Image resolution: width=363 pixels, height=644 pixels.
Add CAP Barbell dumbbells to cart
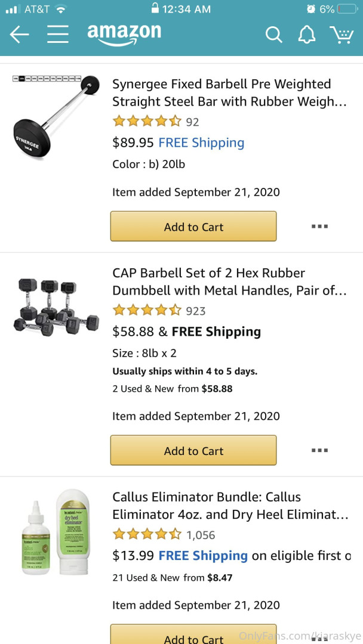pos(193,450)
